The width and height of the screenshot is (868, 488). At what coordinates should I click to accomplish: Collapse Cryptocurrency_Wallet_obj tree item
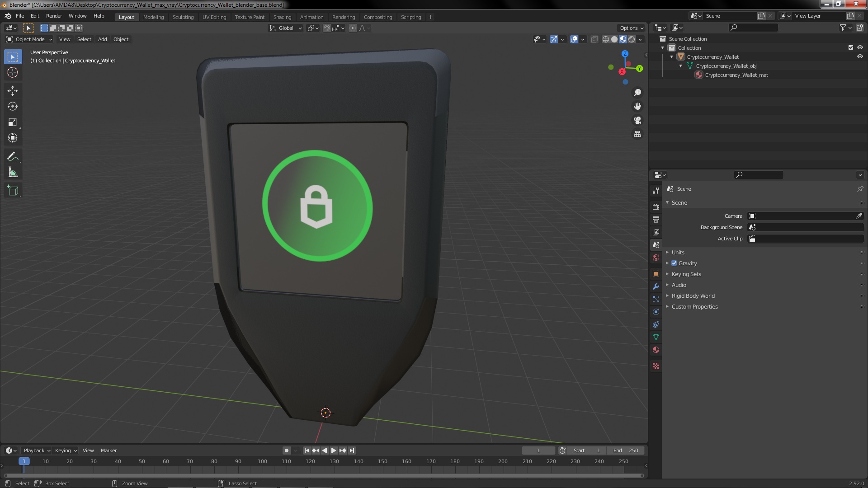coord(681,66)
